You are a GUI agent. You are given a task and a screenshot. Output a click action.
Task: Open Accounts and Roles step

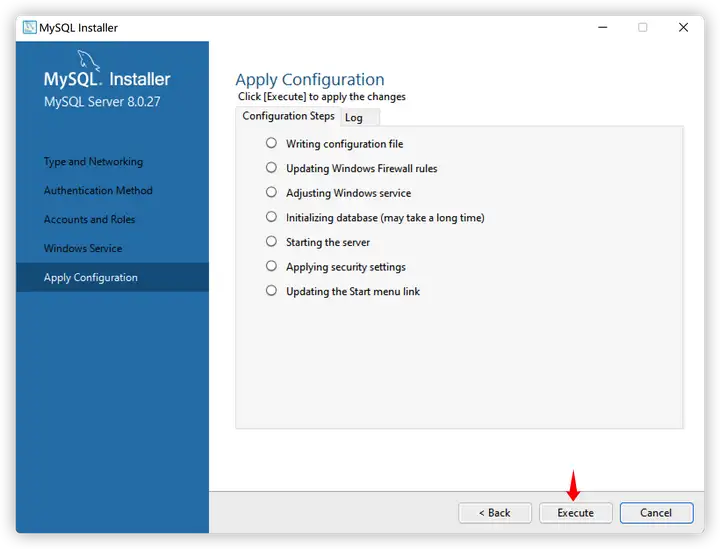[x=90, y=219]
